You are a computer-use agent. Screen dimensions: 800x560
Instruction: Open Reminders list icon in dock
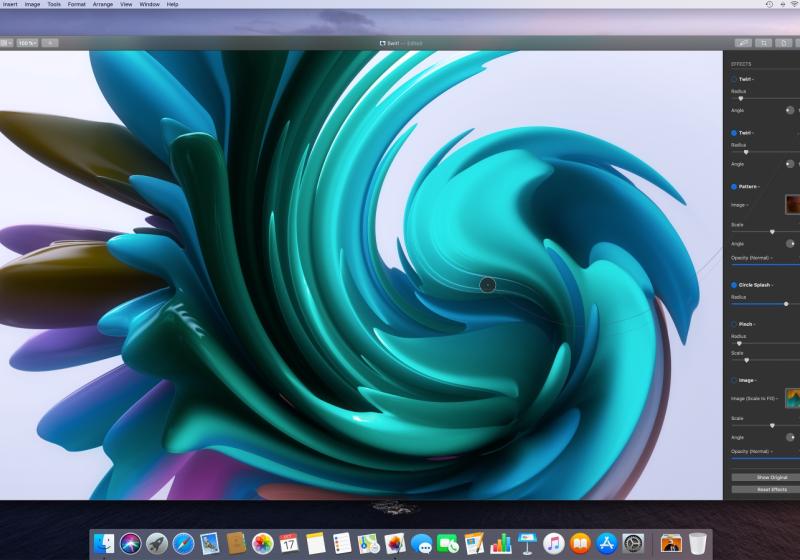[x=342, y=544]
